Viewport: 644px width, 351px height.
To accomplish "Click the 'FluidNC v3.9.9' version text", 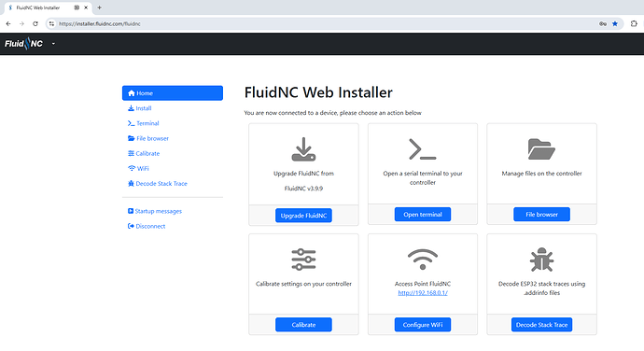I will click(x=303, y=189).
